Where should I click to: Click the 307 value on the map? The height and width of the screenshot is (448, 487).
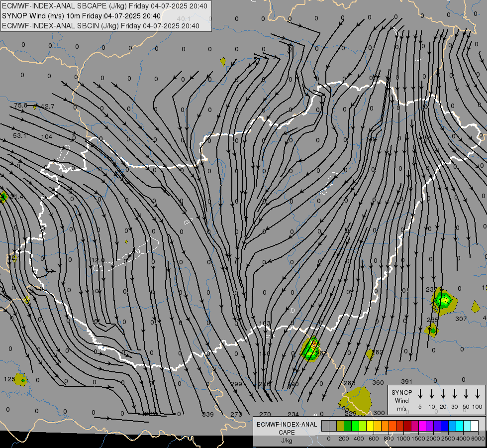click(461, 319)
